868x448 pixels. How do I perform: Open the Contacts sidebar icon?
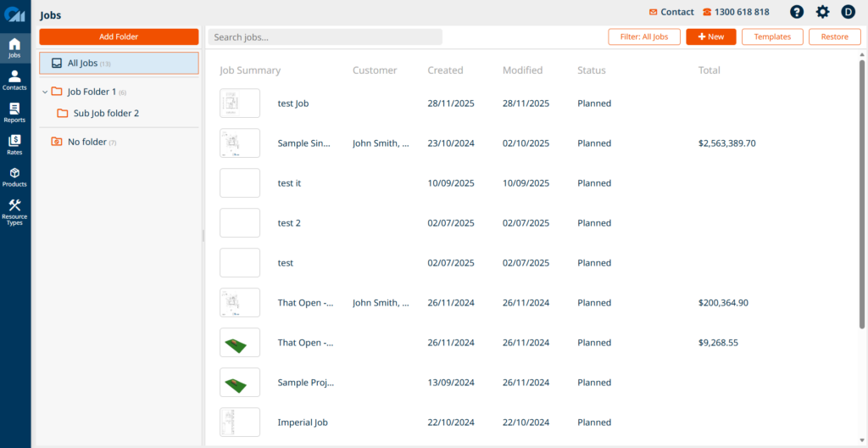tap(14, 80)
